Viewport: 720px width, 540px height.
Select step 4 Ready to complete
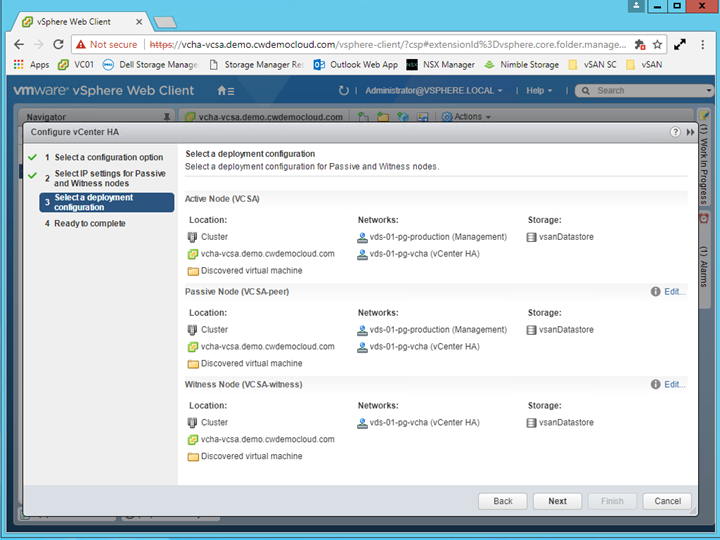85,223
